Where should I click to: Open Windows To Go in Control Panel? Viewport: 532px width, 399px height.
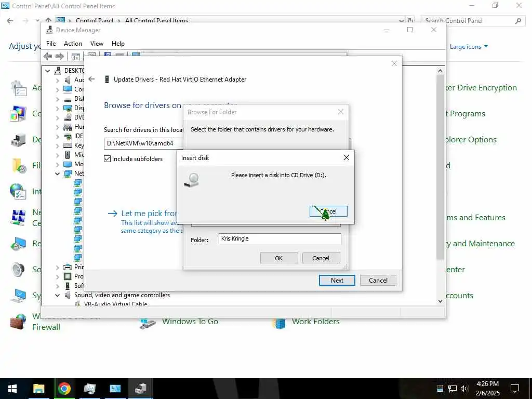click(x=190, y=322)
